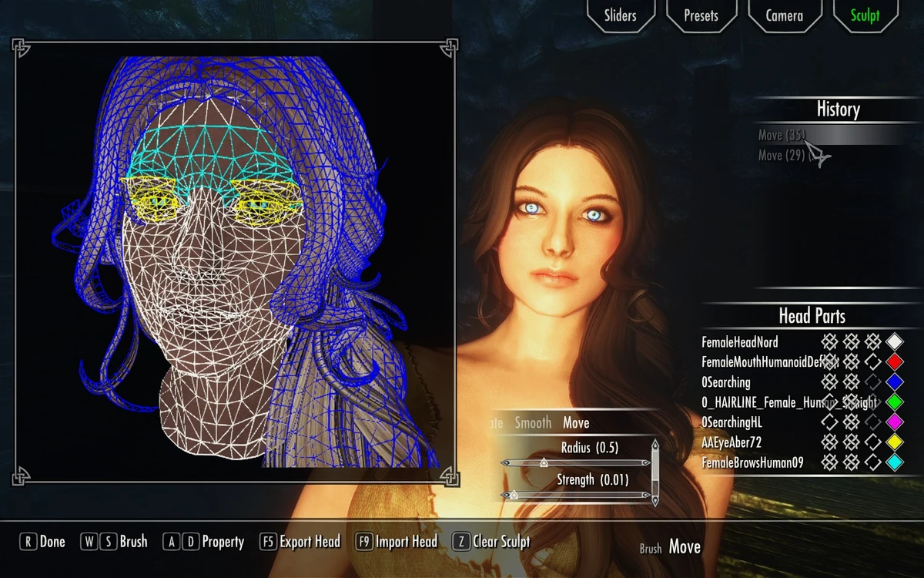Click the Radius slider handle
The height and width of the screenshot is (578, 924).
544,462
